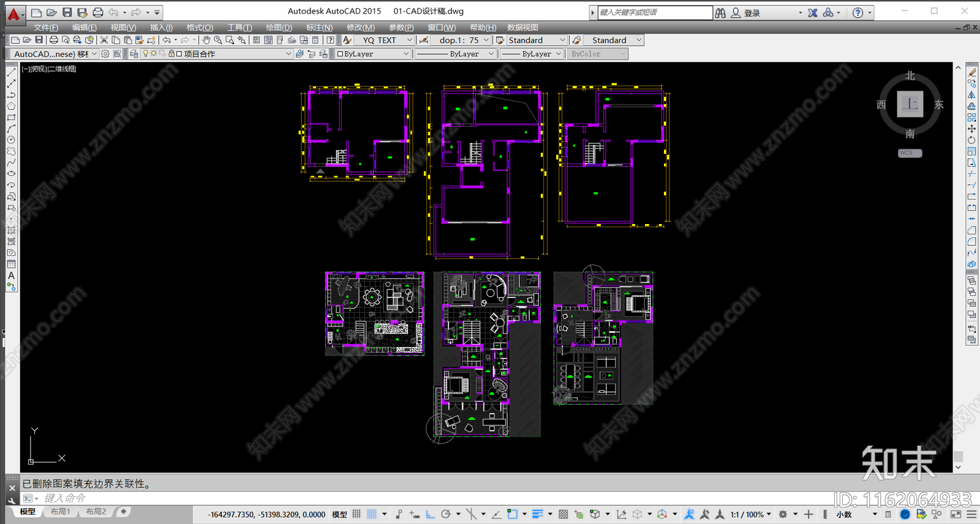The image size is (980, 524).
Task: Open 文件(F) menu
Action: [x=46, y=28]
